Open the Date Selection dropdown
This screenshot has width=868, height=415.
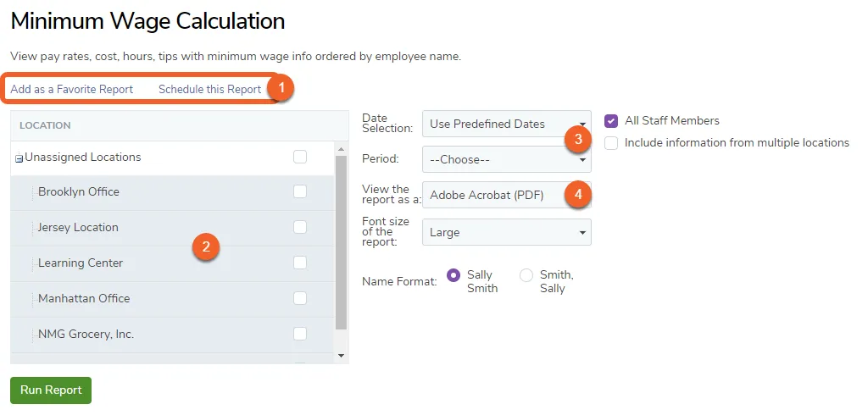[x=507, y=124]
